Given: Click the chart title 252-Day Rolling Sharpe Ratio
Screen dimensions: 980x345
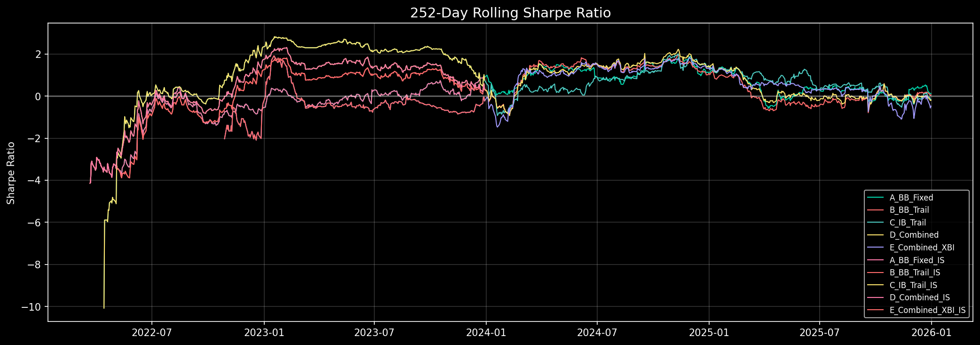Looking at the screenshot, I should coord(510,13).
